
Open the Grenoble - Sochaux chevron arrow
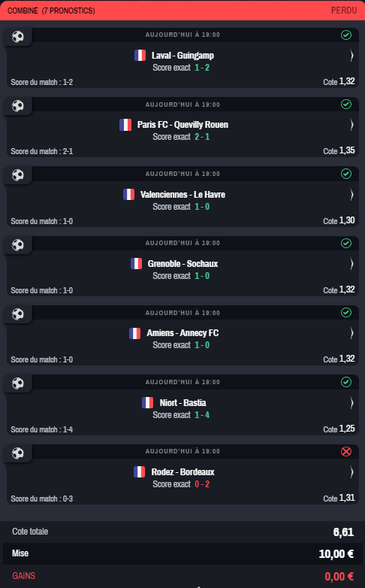(351, 264)
